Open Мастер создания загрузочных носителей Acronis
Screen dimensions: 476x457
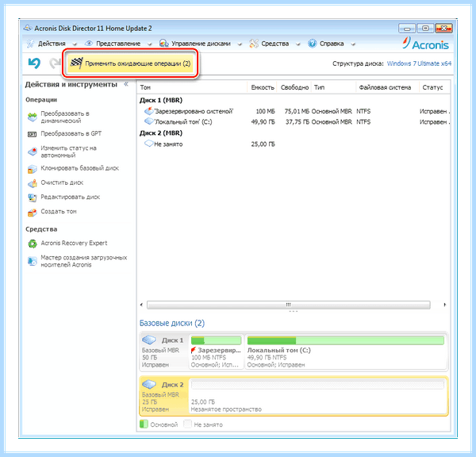pos(84,261)
